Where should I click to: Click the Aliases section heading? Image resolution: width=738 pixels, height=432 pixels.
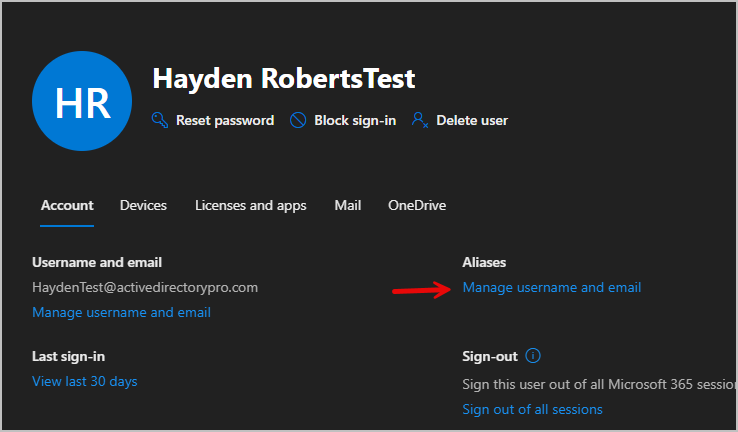tap(484, 262)
